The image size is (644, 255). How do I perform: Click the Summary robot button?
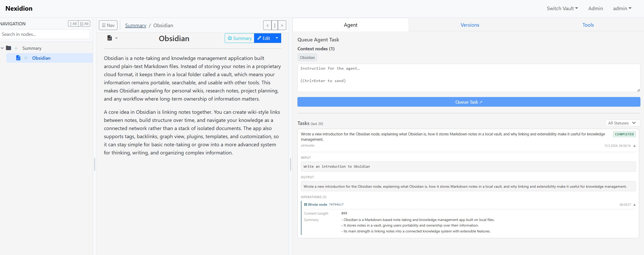[239, 38]
